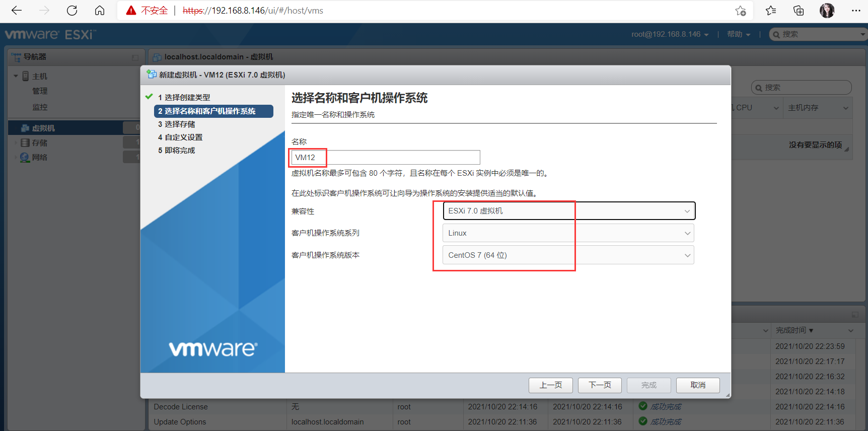Open 监控 under host in navigator
Viewport: 868px width, 431px height.
tap(40, 107)
